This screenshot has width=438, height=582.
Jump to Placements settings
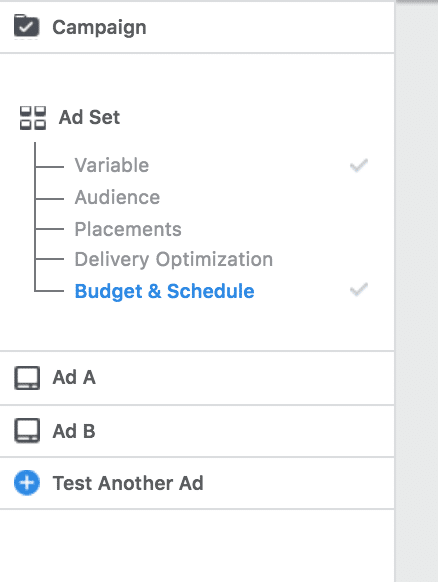click(x=128, y=229)
